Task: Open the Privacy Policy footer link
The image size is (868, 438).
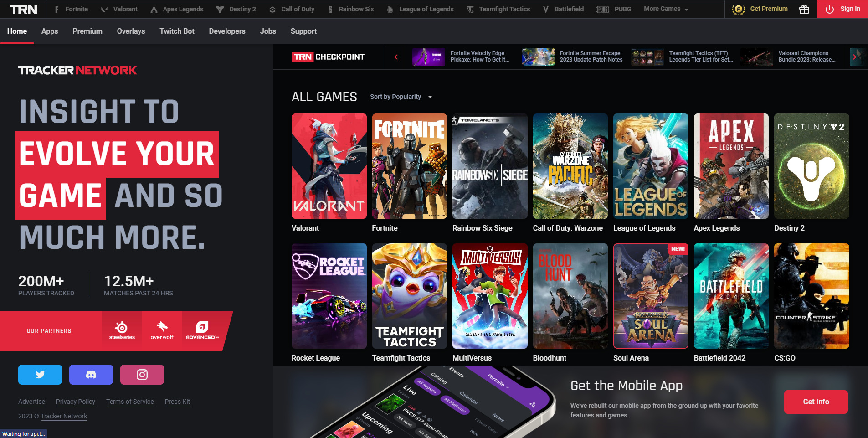Action: pyautogui.click(x=76, y=402)
